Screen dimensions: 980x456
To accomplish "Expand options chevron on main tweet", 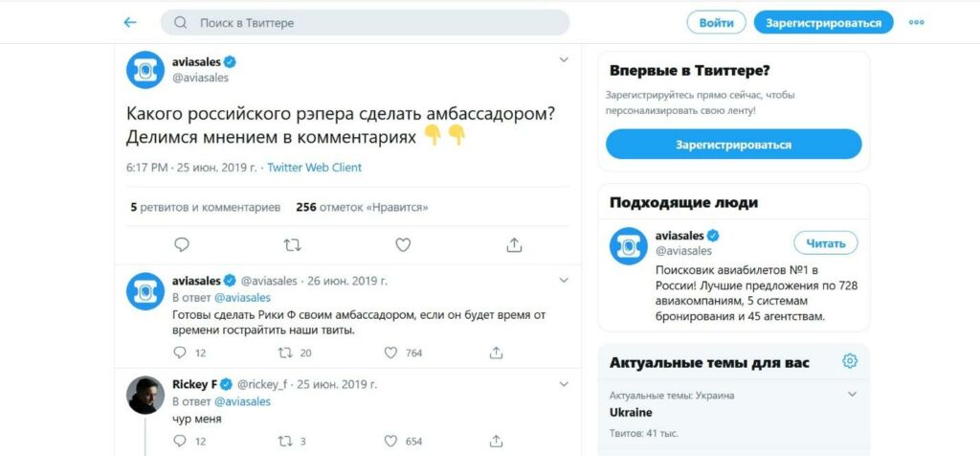I will [x=564, y=60].
